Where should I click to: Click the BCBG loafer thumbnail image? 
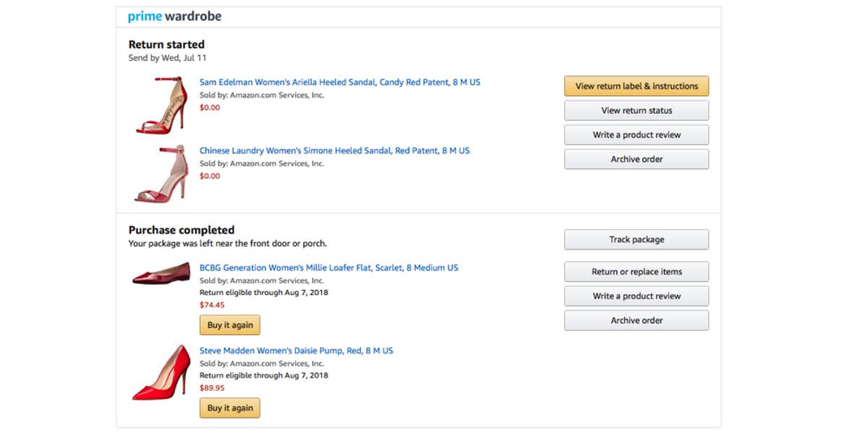[x=160, y=275]
